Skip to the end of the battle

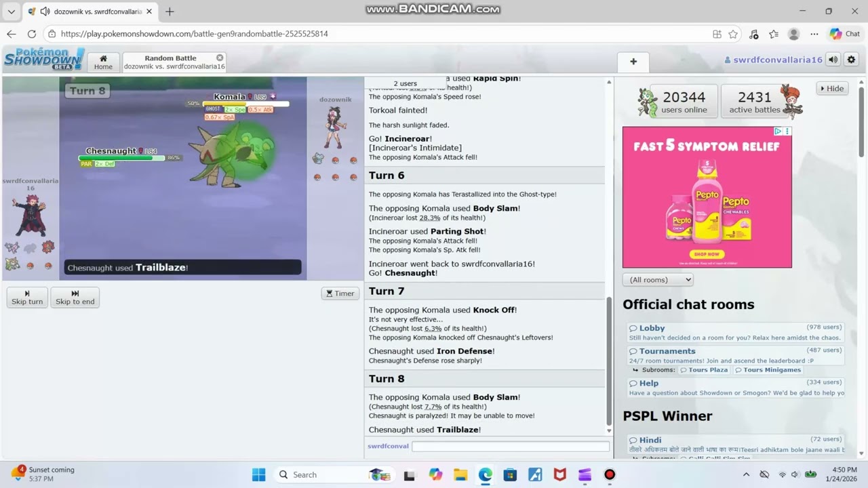(x=75, y=298)
